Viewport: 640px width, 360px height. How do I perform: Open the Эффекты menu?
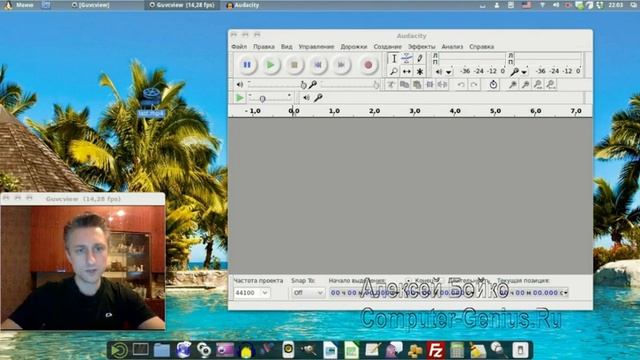click(422, 47)
